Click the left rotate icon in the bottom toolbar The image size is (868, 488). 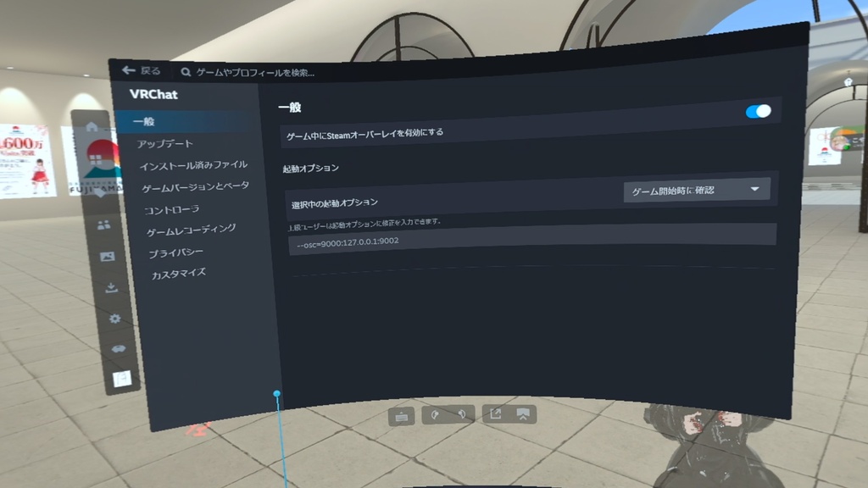435,414
